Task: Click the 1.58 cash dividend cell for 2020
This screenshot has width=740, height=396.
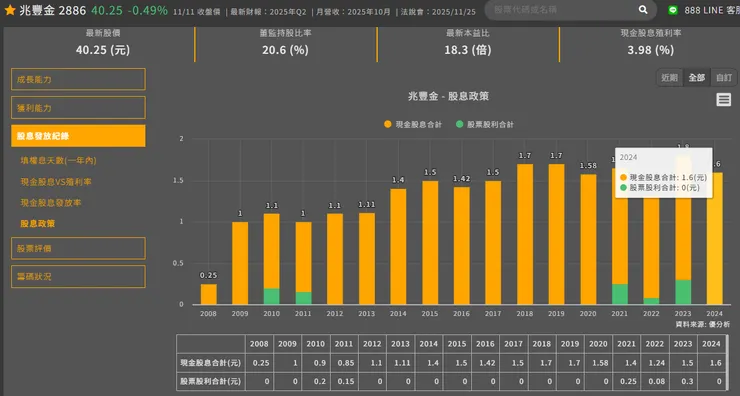Action: [598, 363]
